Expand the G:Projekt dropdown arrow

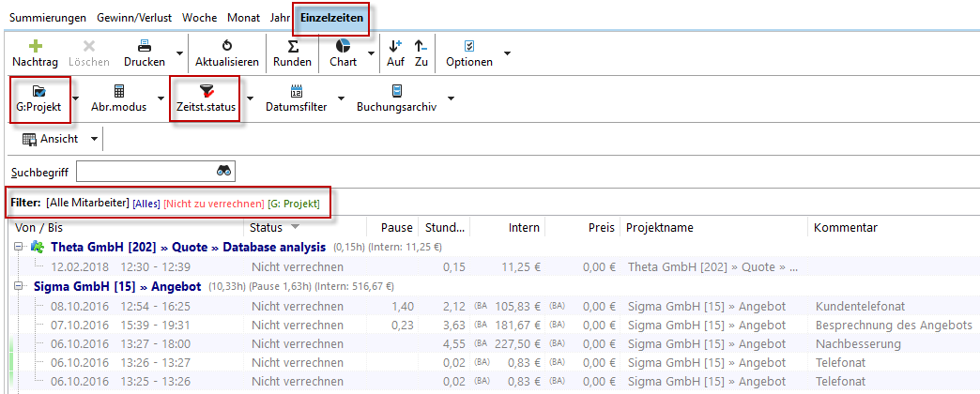pos(76,98)
